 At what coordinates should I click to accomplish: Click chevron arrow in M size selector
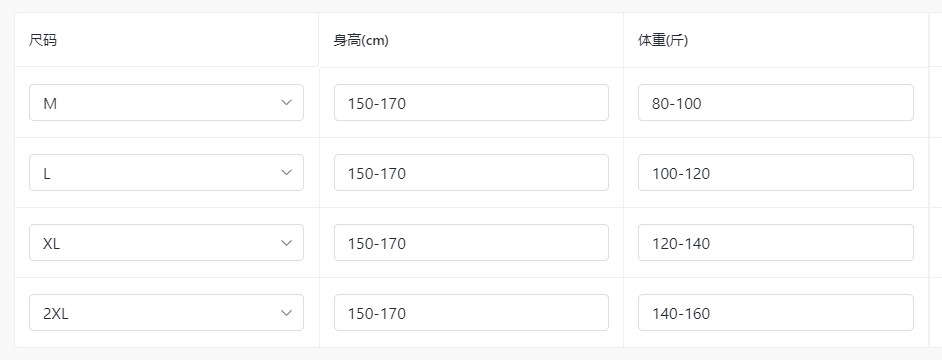[x=287, y=103]
